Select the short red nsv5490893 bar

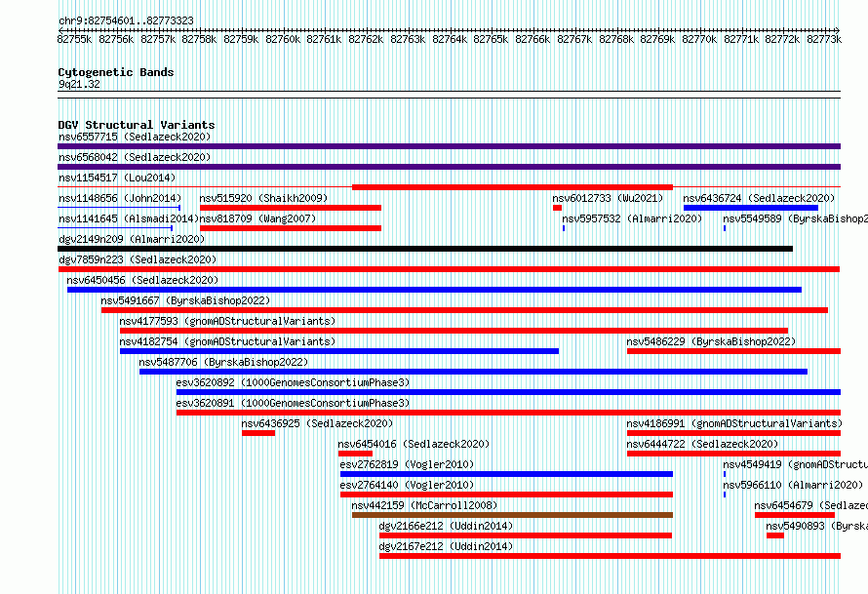coord(775,535)
